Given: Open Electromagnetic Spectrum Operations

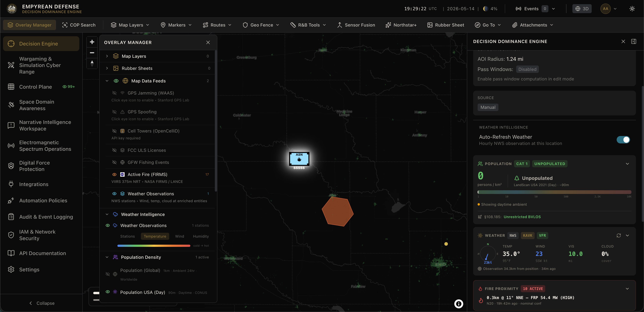Looking at the screenshot, I should (41, 146).
